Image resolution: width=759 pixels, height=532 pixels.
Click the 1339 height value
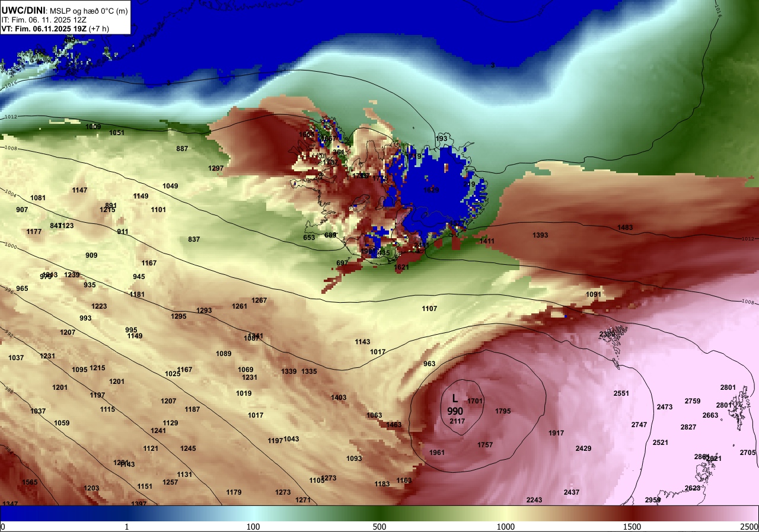click(x=289, y=371)
